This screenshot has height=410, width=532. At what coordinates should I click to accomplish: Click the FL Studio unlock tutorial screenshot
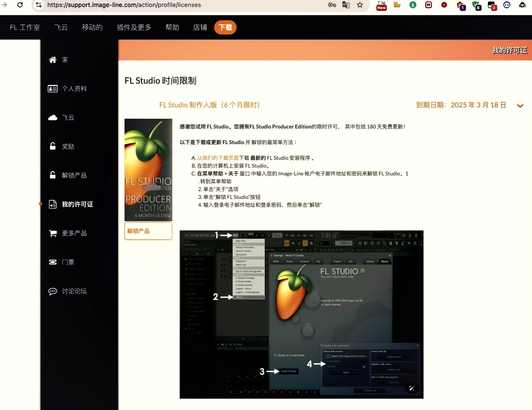coord(301,314)
